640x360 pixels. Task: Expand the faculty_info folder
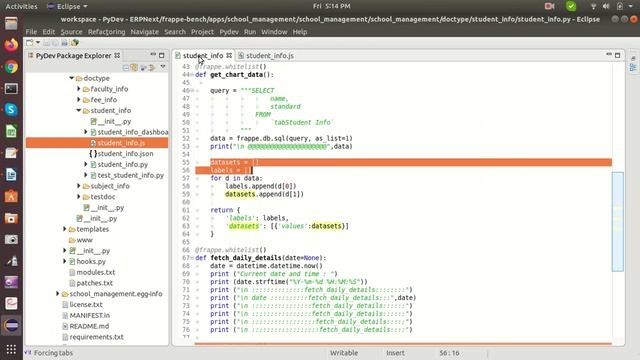click(x=79, y=88)
